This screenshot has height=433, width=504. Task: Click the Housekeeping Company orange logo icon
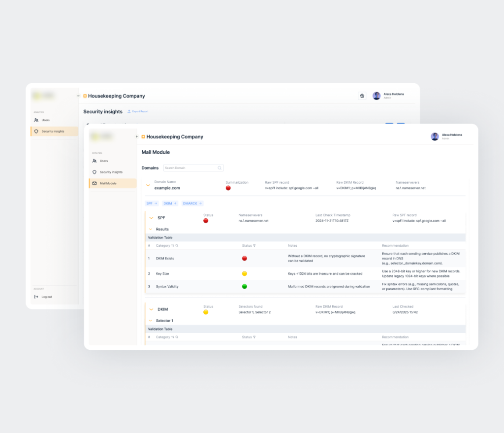143,136
